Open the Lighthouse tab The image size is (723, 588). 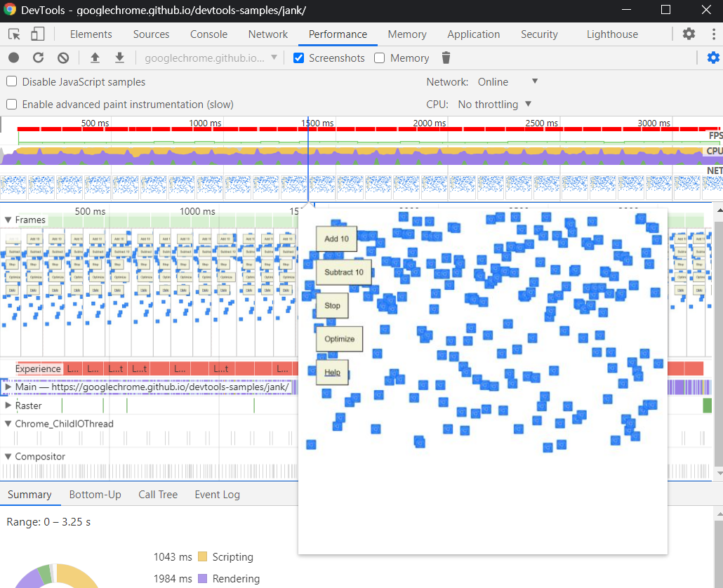[x=612, y=34]
